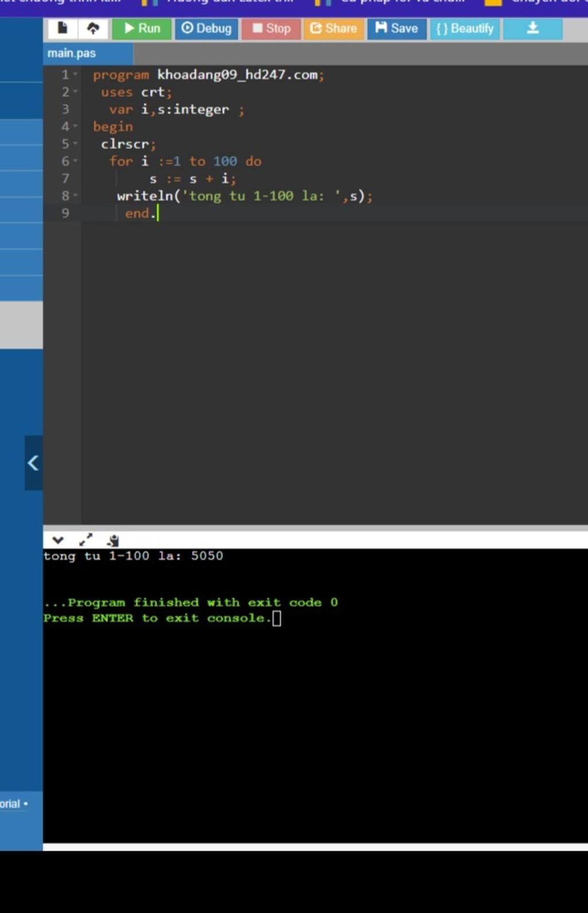Run the Pascal program
The height and width of the screenshot is (913, 588).
(141, 28)
